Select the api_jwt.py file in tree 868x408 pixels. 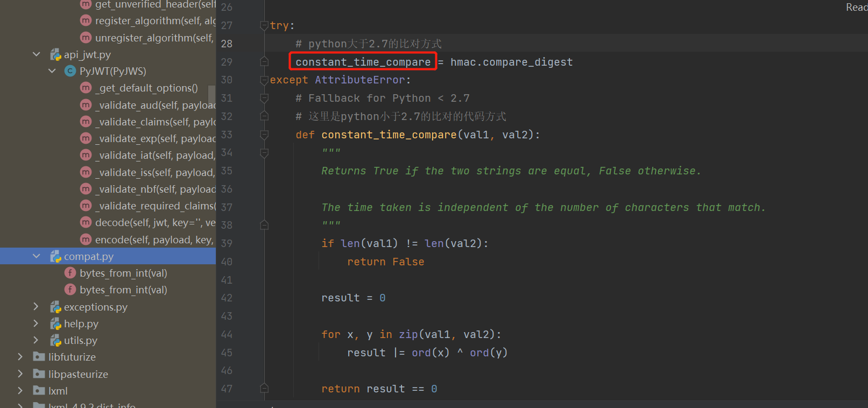[87, 54]
